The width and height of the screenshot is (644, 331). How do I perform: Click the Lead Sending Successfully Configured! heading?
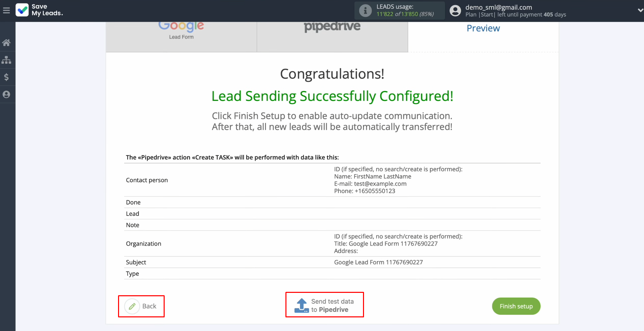[x=332, y=96]
